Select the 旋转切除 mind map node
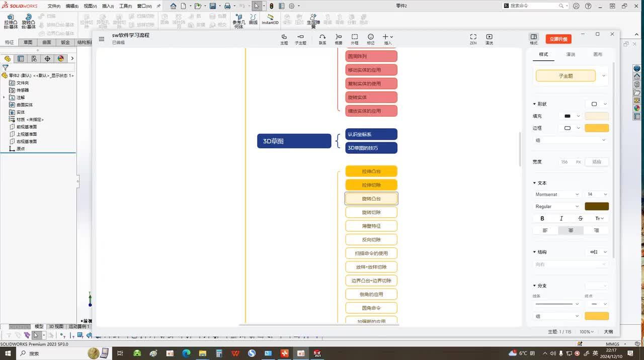This screenshot has width=644, height=360. pyautogui.click(x=371, y=212)
